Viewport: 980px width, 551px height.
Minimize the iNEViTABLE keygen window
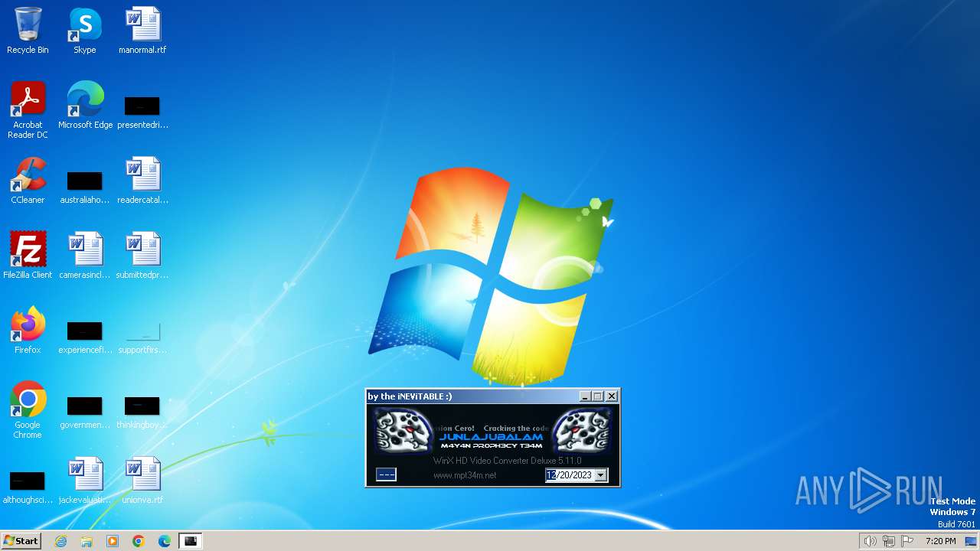(585, 396)
